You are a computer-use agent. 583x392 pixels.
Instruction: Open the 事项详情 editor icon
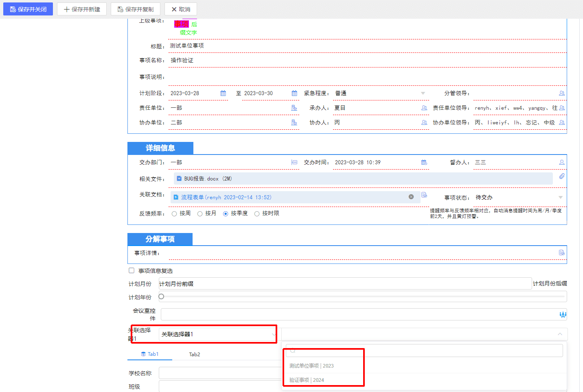[562, 253]
